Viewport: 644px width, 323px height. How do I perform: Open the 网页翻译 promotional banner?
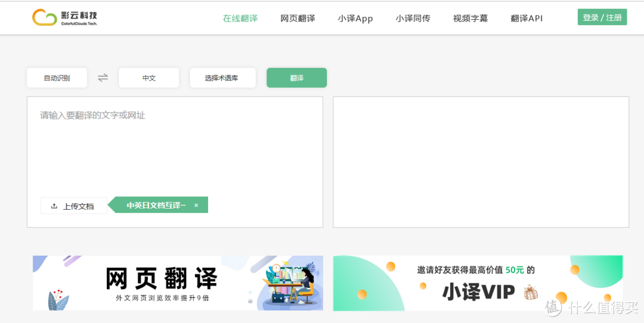(178, 283)
